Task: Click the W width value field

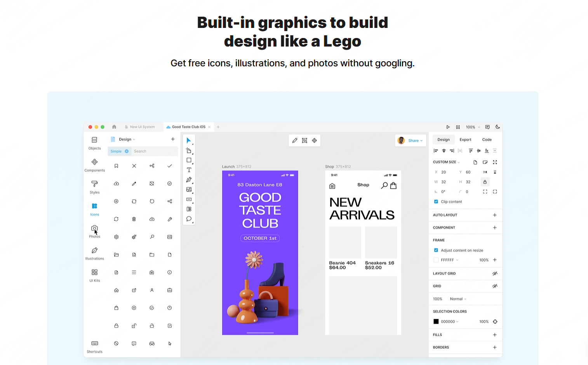Action: pos(444,182)
